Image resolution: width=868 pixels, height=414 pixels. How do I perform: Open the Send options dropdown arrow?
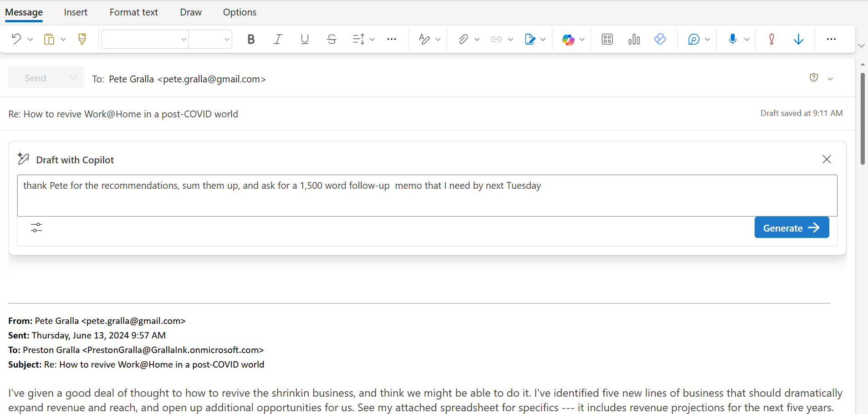72,77
